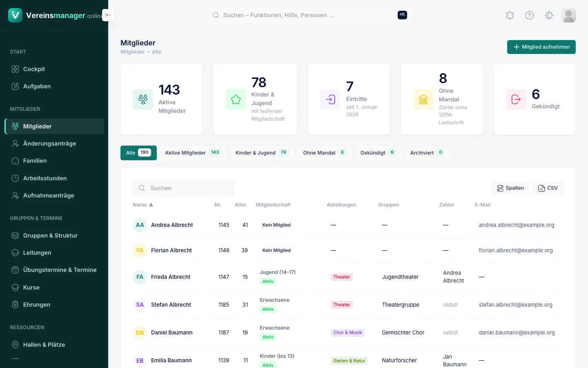Select the Alle tab
Screen dimensions: 588x368
click(138, 153)
